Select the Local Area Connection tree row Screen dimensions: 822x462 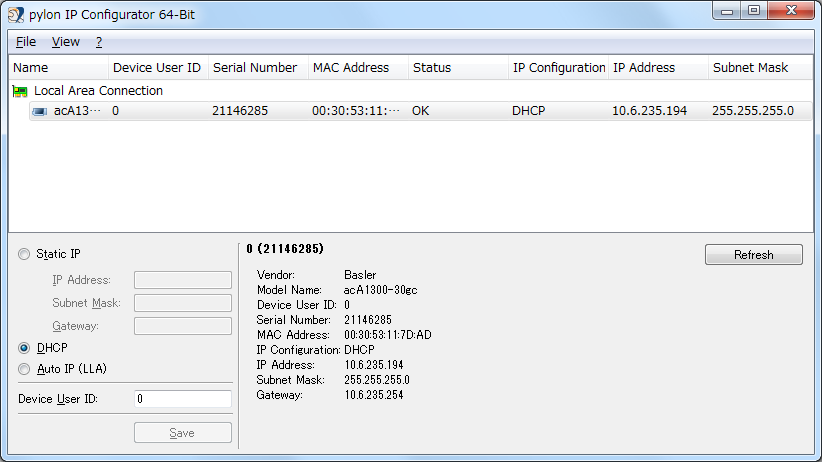click(x=98, y=91)
